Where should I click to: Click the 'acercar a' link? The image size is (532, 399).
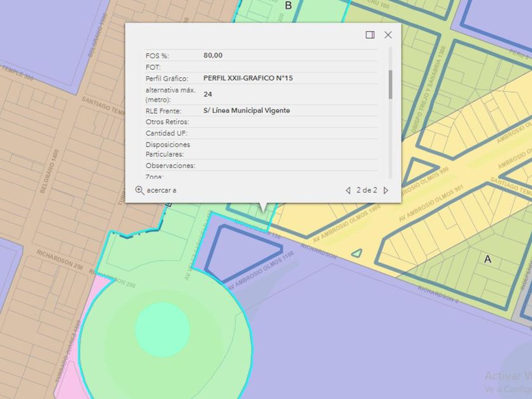[161, 190]
